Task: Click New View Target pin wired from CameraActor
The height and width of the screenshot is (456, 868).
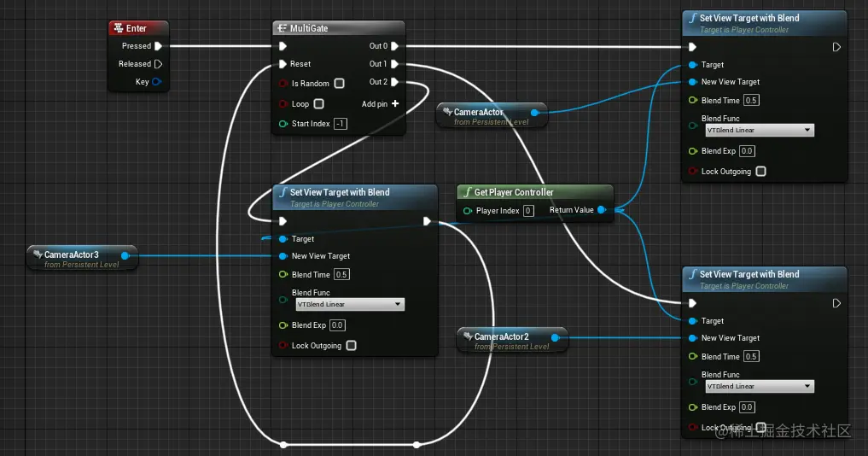Action: 692,81
